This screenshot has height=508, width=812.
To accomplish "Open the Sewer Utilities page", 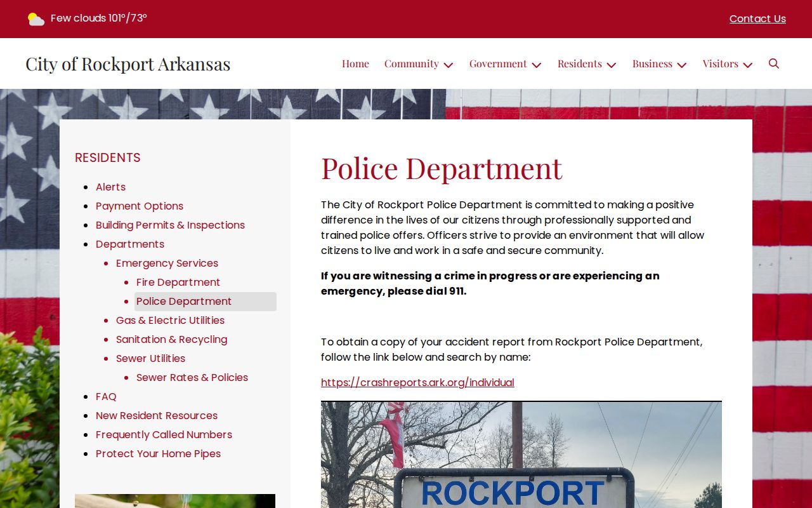I will tap(150, 358).
